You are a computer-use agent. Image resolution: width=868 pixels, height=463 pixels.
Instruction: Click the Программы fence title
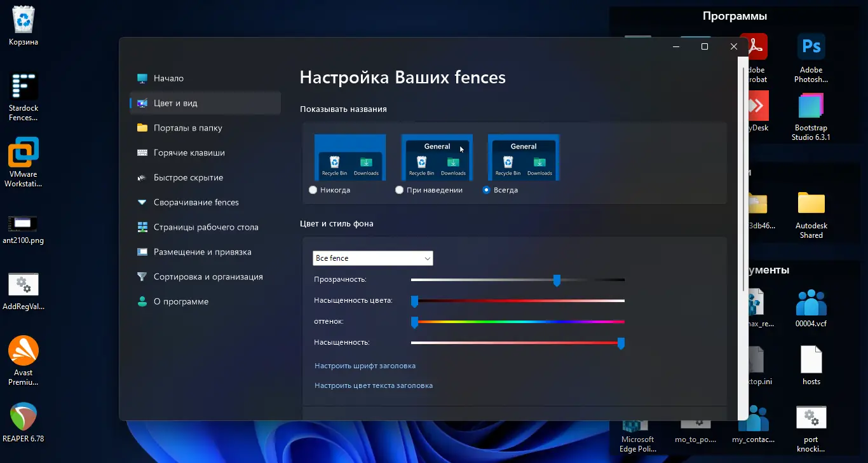click(x=735, y=16)
